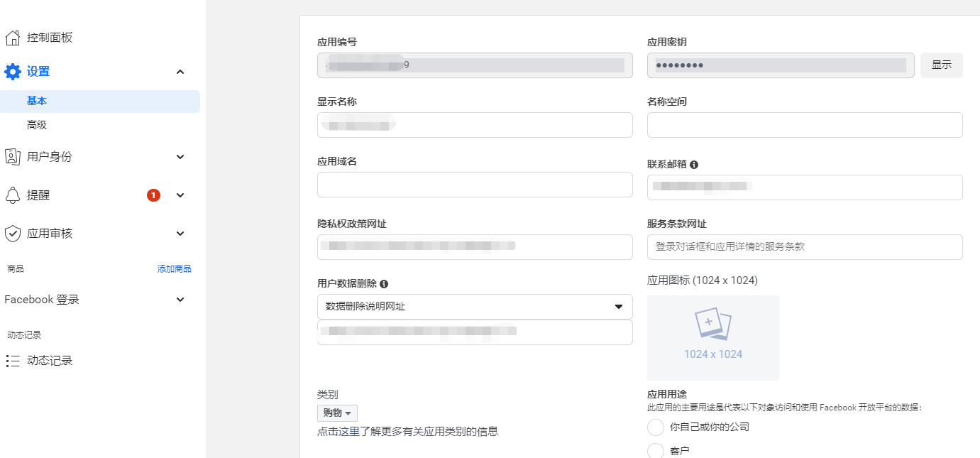Click the 名称空间 input field
980x458 pixels.
click(x=804, y=125)
